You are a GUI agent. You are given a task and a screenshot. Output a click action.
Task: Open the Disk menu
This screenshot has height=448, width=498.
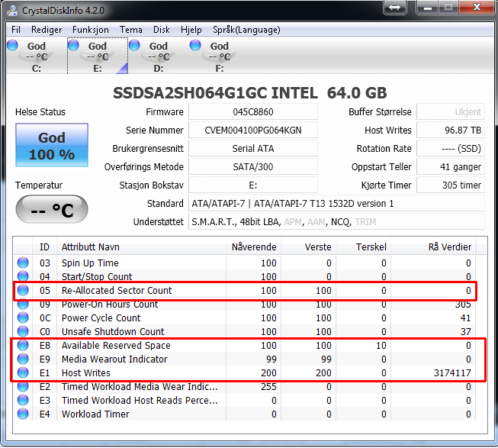(x=162, y=30)
